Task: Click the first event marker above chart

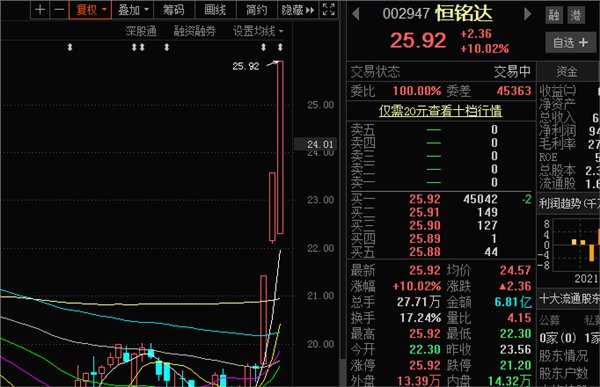Action: point(70,47)
